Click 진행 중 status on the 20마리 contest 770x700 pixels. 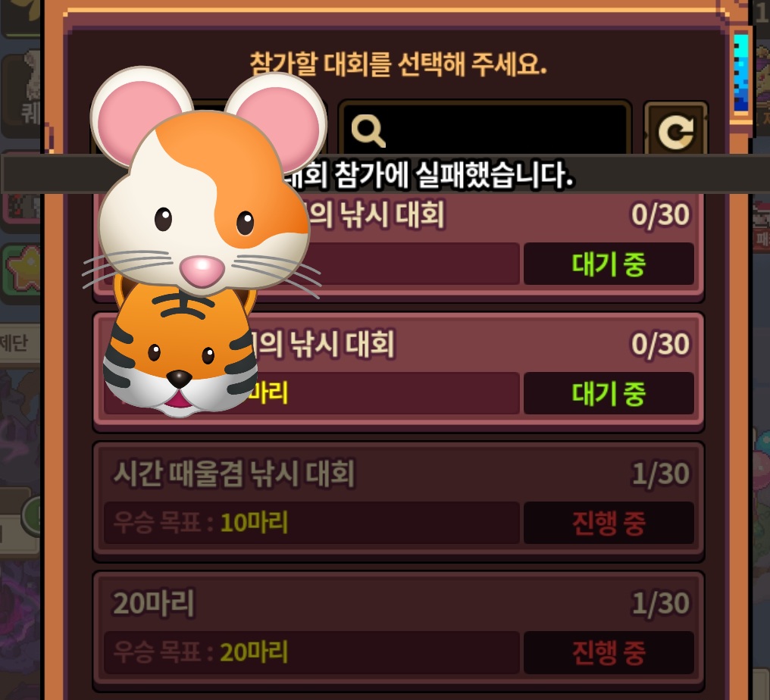(x=609, y=652)
